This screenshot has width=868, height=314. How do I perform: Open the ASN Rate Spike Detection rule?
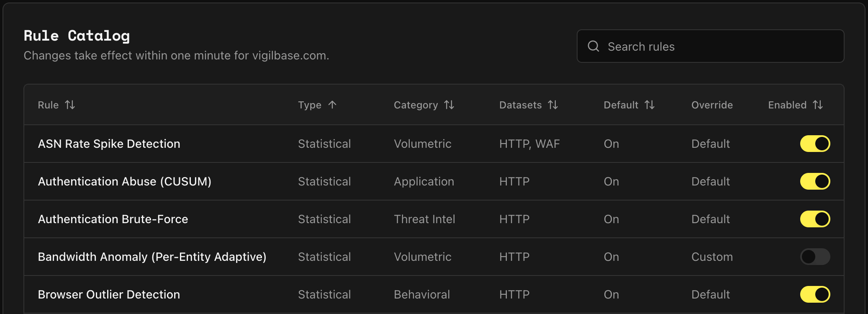point(109,144)
